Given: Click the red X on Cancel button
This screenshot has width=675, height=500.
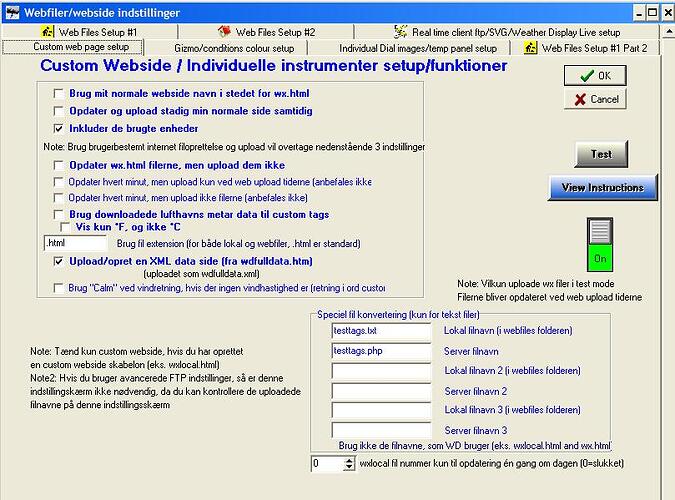Looking at the screenshot, I should coord(580,99).
